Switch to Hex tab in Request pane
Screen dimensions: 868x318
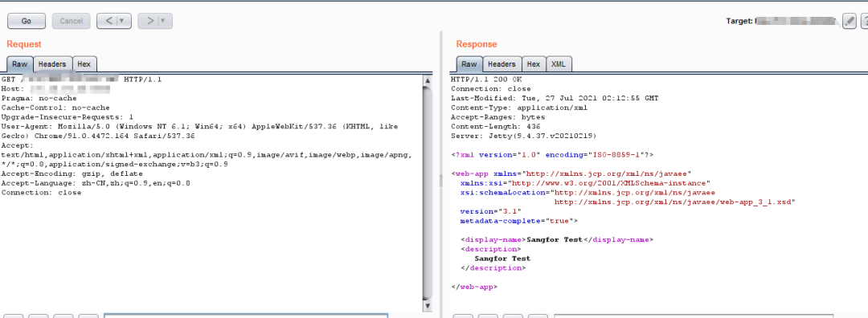84,64
